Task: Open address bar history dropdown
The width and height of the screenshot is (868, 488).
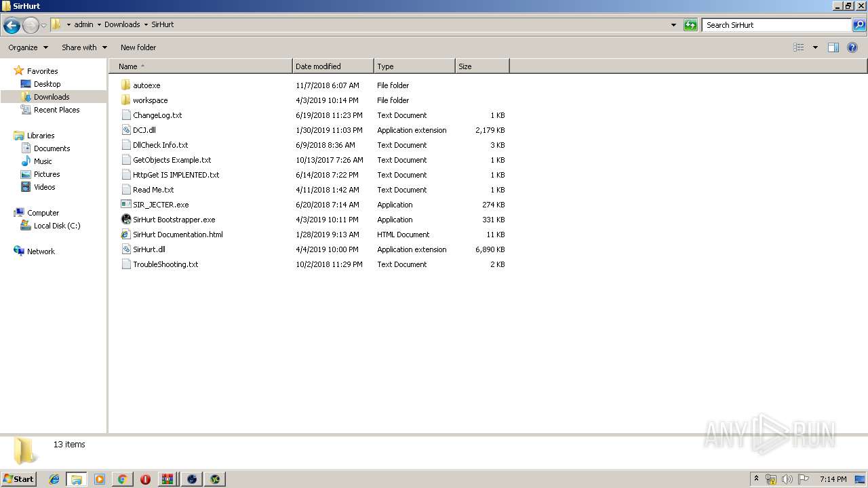Action: (x=673, y=25)
